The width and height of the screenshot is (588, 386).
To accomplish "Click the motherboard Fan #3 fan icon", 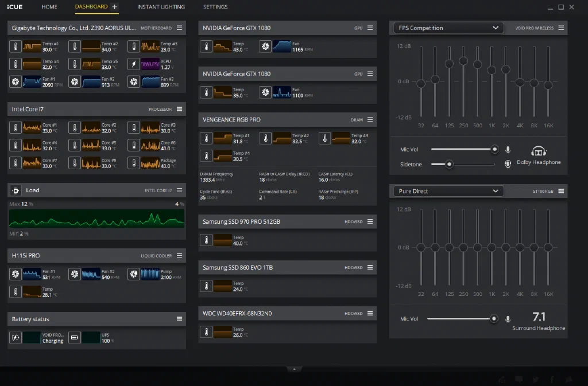I will point(134,81).
